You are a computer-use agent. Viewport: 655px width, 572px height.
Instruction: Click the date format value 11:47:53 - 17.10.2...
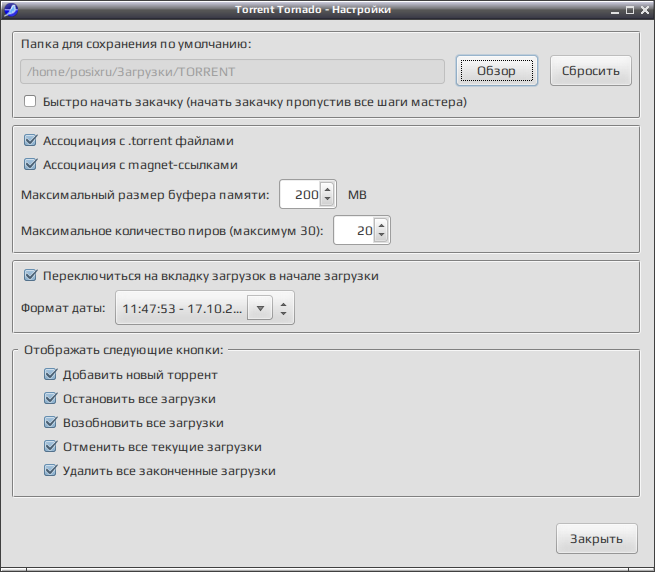[182, 308]
